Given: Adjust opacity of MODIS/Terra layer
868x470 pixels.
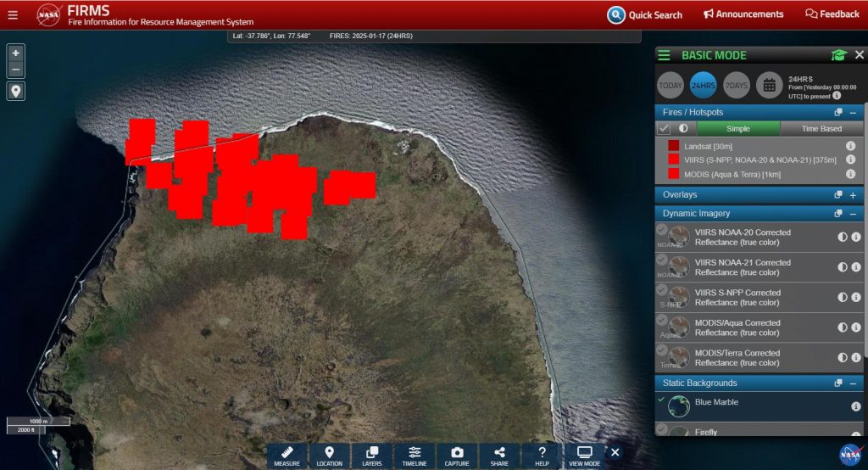Looking at the screenshot, I should point(843,357).
